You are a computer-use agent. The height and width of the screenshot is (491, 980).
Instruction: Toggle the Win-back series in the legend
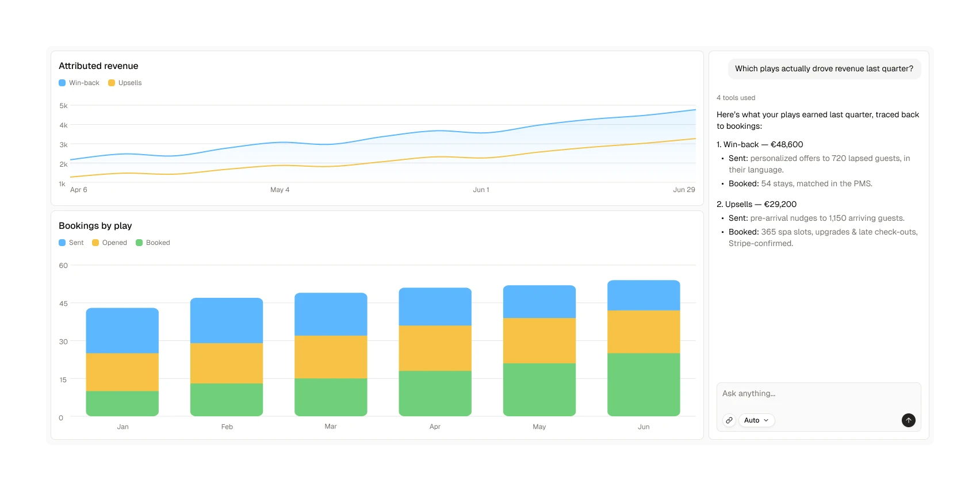tap(79, 83)
